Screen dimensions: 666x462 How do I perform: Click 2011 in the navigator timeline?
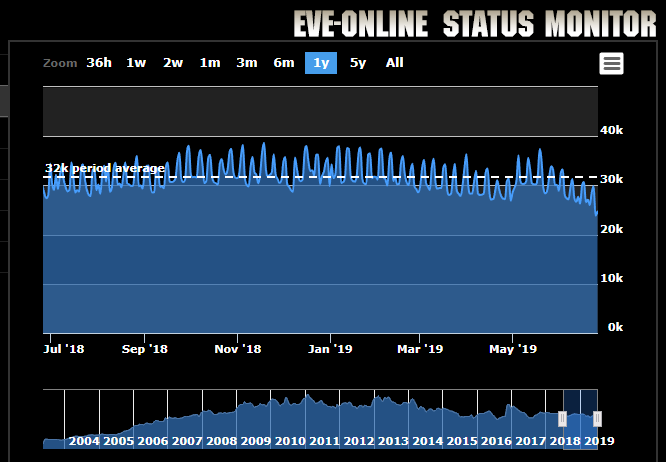coord(325,441)
